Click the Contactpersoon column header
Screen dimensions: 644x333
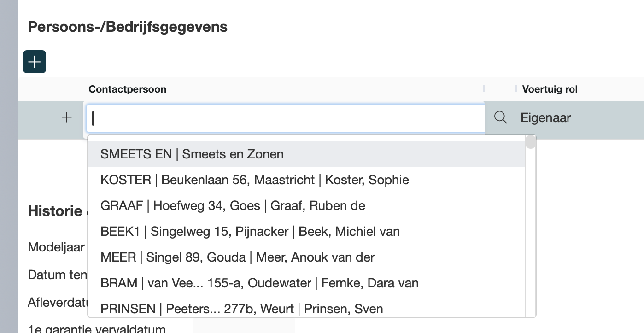[x=128, y=89]
